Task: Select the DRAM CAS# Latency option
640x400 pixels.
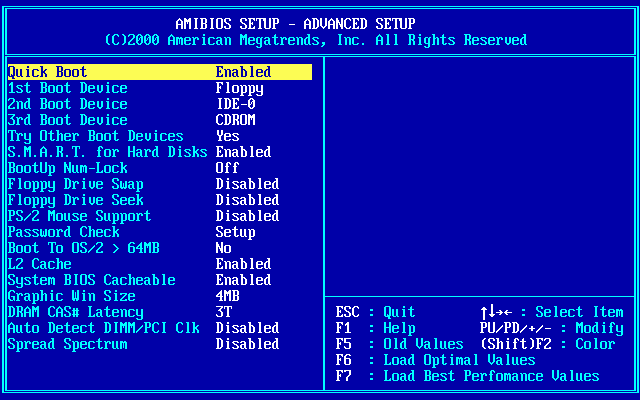Action: tap(76, 312)
